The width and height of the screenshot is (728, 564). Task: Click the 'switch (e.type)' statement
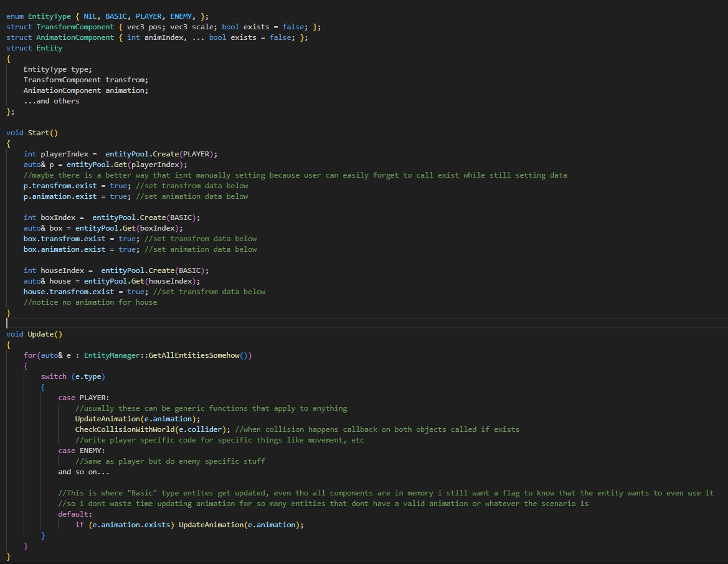73,377
